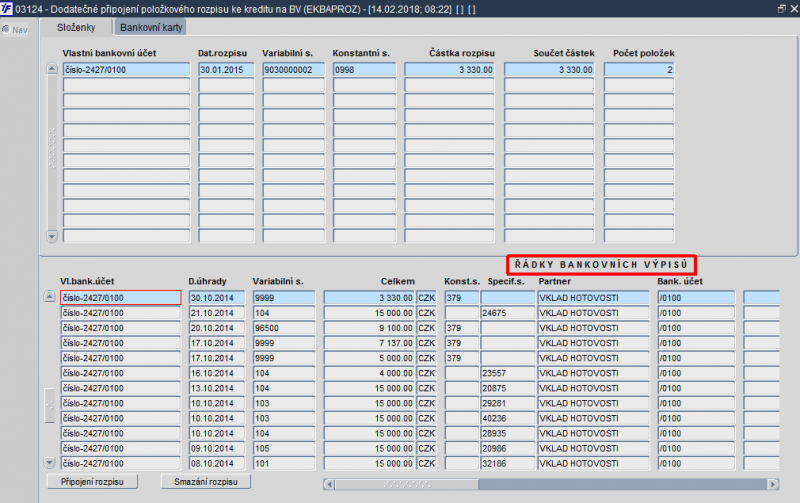800x503 pixels.
Task: Click the horizontal scrollbar left arrow
Action: [x=329, y=484]
